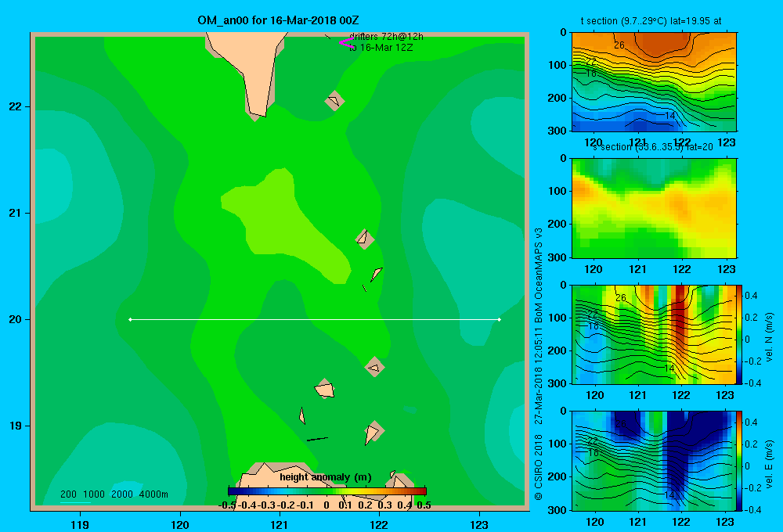Viewport: 783px width, 532px height.
Task: Click the 't section (9.7..29°C) lat=19.95' title
Action: point(651,21)
